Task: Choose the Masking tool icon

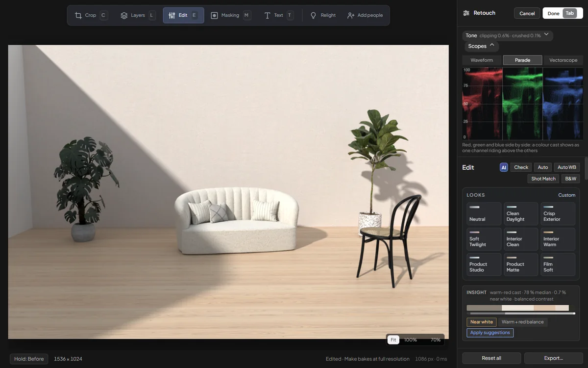Action: click(214, 15)
